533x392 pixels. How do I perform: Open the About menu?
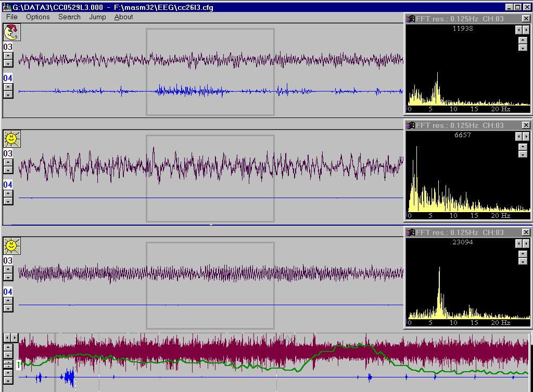point(123,17)
